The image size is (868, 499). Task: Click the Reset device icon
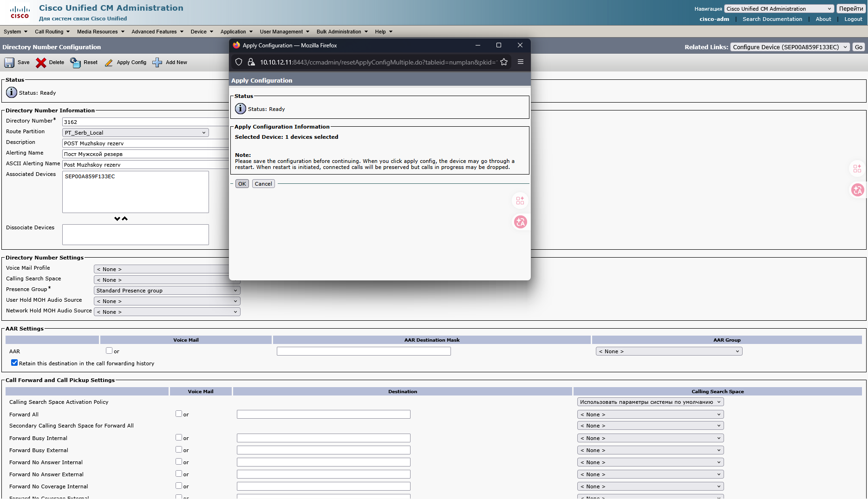point(75,63)
